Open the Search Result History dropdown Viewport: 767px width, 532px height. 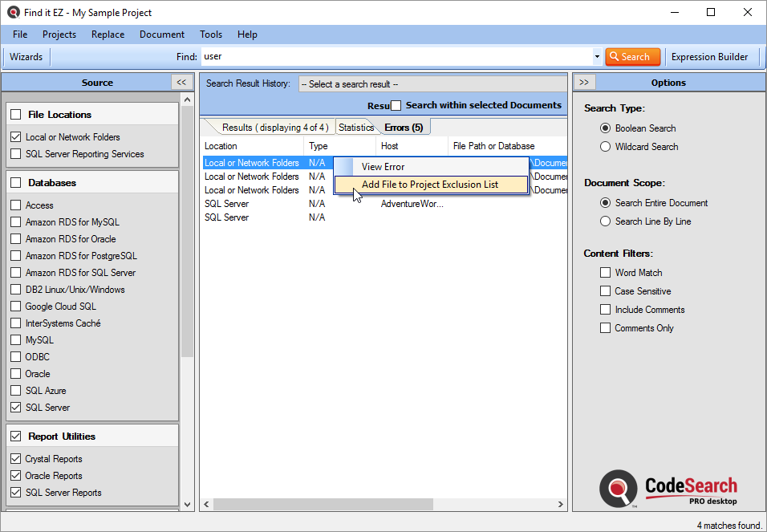click(x=432, y=84)
